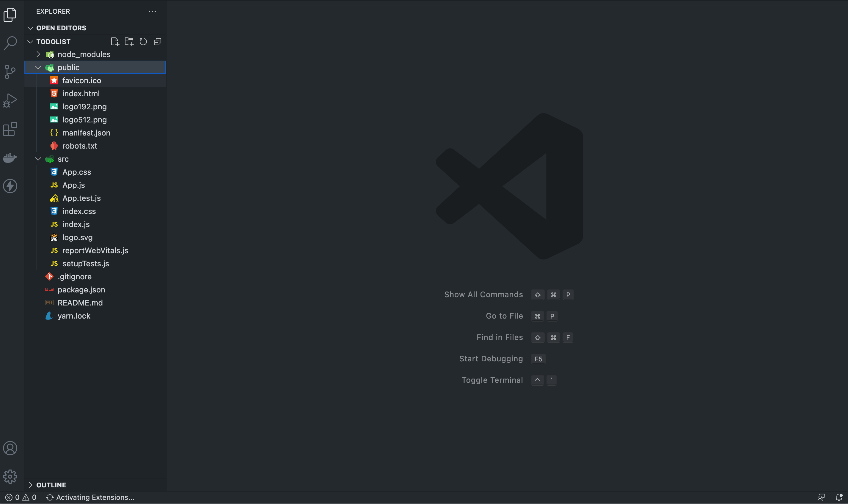848x504 pixels.
Task: Open logo192.png file
Action: tap(95, 107)
